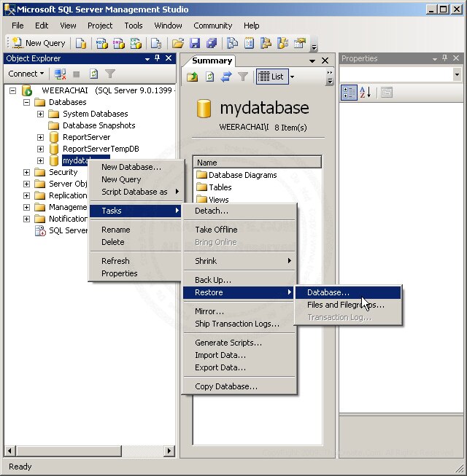The width and height of the screenshot is (467, 476).
Task: Open the Shrink submenu
Action: point(239,261)
